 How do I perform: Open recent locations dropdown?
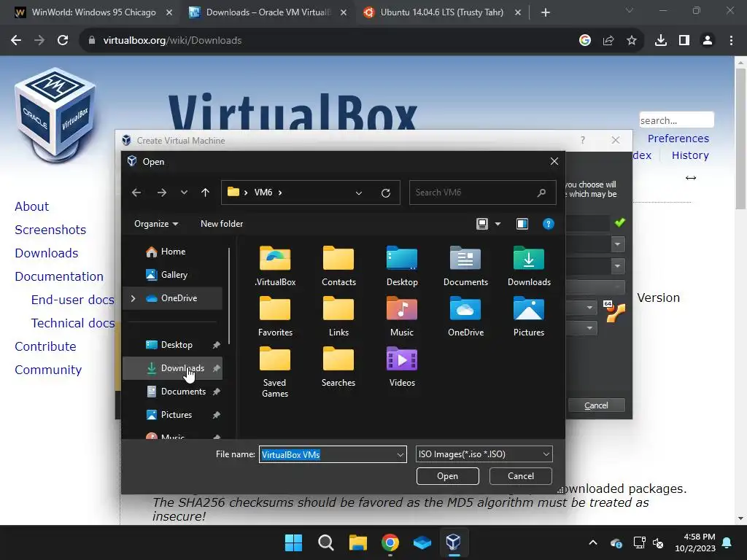click(184, 192)
